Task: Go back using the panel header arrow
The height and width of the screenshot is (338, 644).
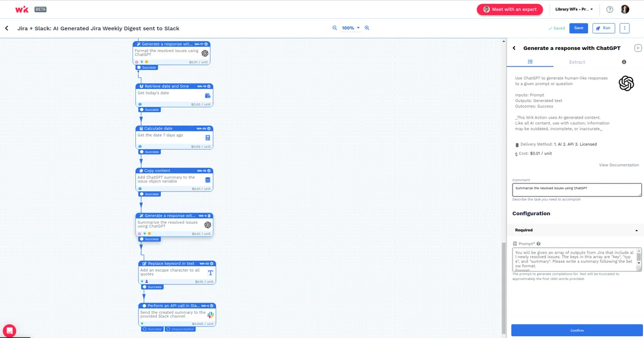Action: click(x=514, y=48)
